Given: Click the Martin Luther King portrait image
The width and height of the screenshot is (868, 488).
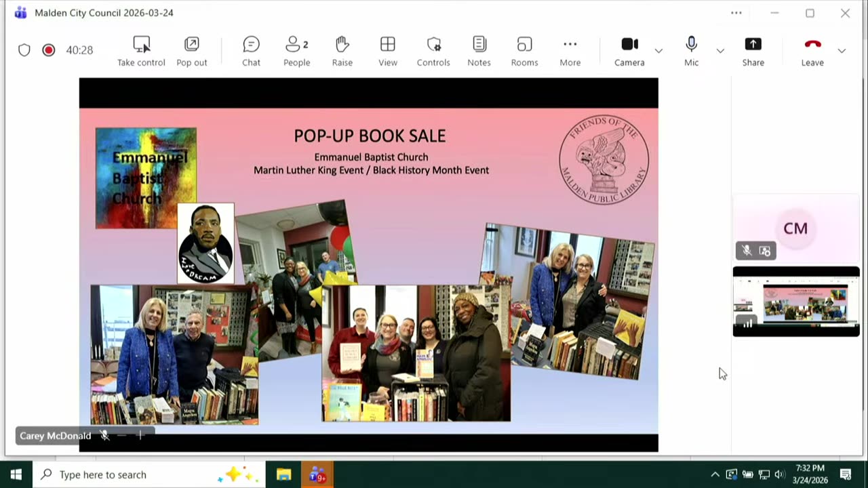Looking at the screenshot, I should tap(205, 243).
